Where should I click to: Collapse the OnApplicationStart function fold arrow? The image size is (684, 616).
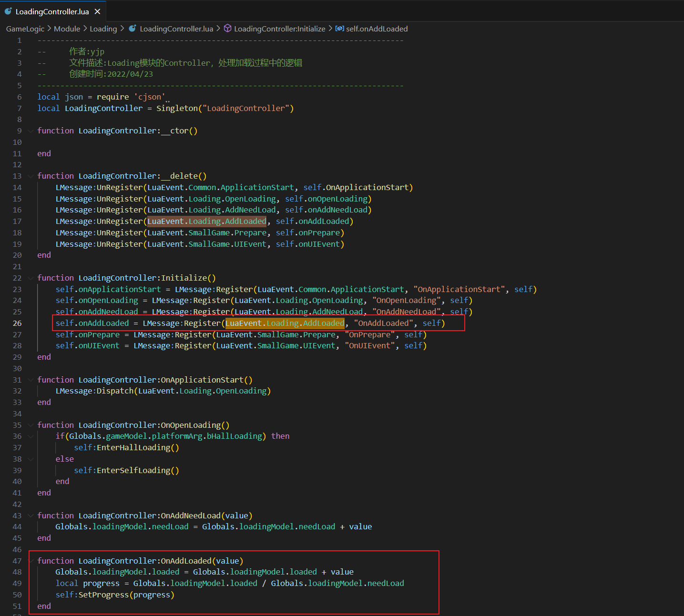tap(31, 380)
